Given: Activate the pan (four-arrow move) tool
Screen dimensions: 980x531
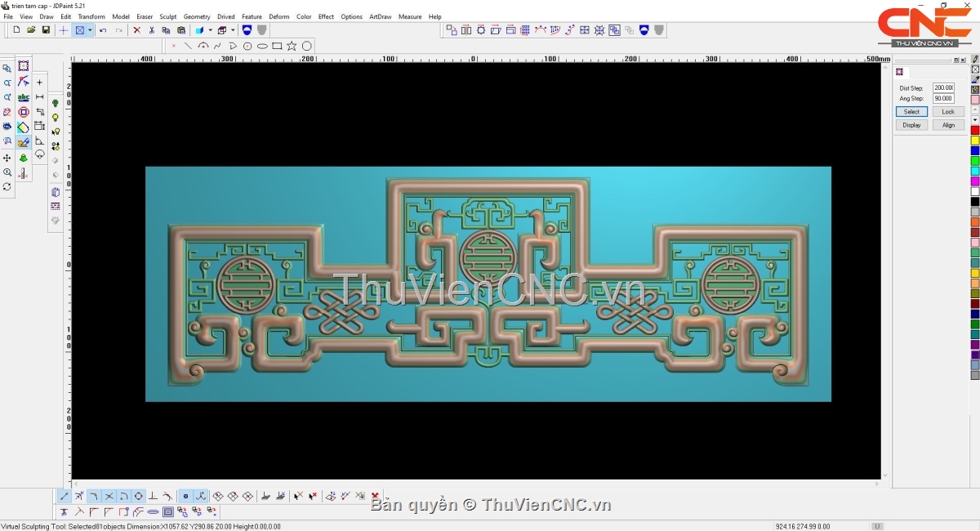Looking at the screenshot, I should [7, 158].
